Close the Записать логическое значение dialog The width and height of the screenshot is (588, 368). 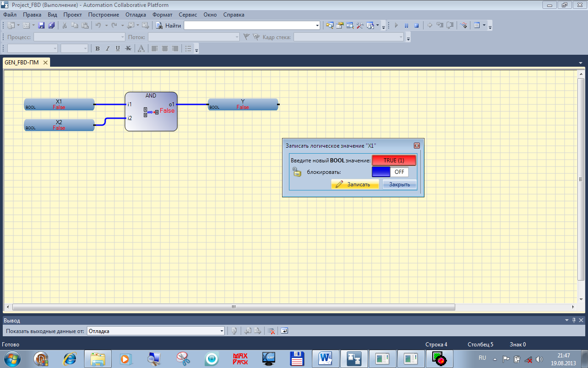click(417, 145)
